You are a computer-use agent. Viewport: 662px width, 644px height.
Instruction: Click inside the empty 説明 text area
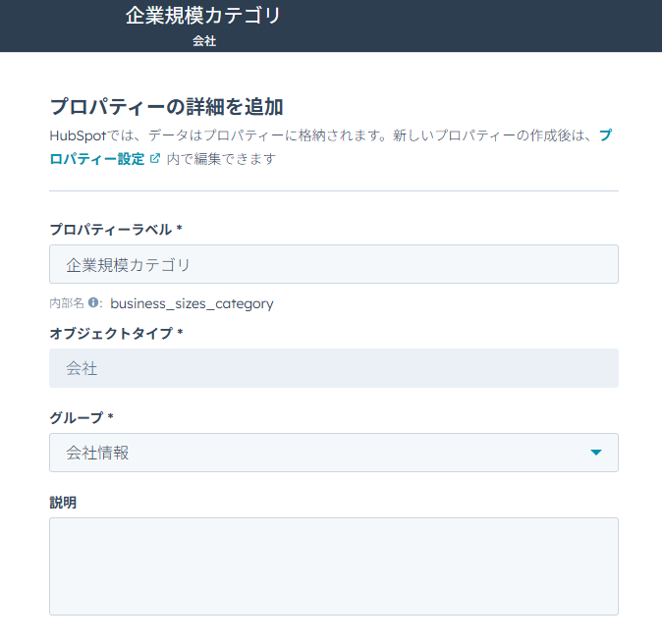point(333,565)
